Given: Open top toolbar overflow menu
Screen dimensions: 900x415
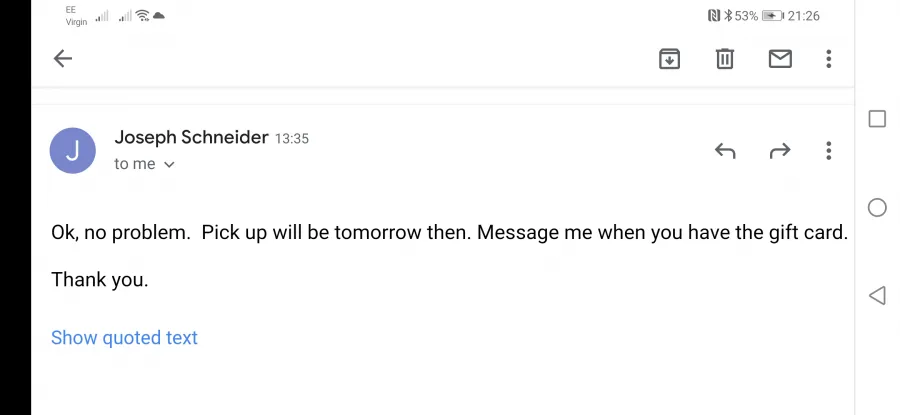Looking at the screenshot, I should 828,59.
